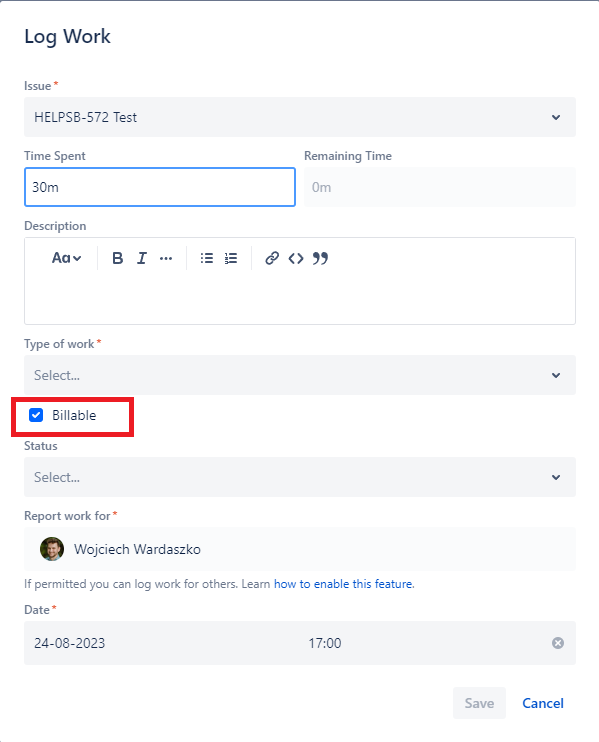Open the Type of work dropdown
Image resolution: width=599 pixels, height=742 pixels.
[x=300, y=375]
